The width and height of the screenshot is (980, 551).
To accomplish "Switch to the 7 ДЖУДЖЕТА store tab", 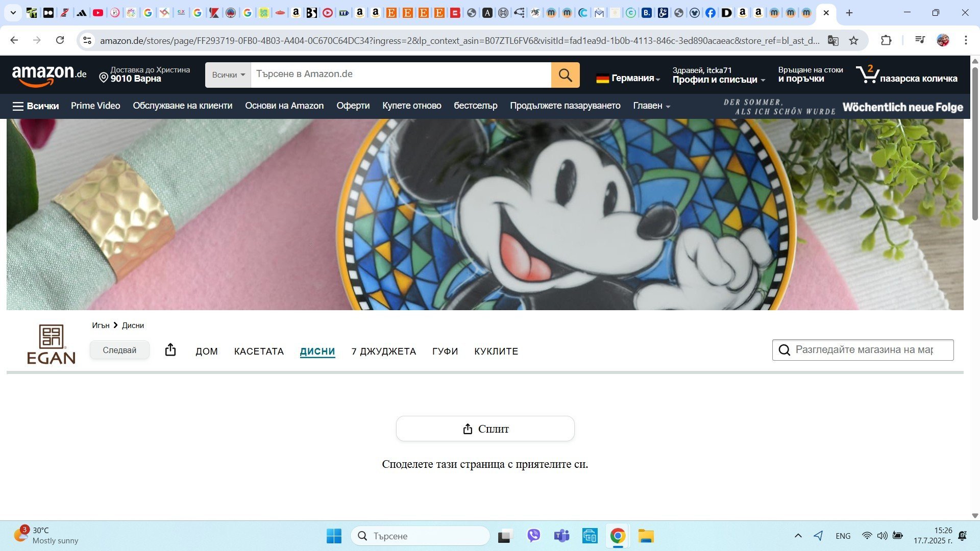I will click(x=383, y=351).
